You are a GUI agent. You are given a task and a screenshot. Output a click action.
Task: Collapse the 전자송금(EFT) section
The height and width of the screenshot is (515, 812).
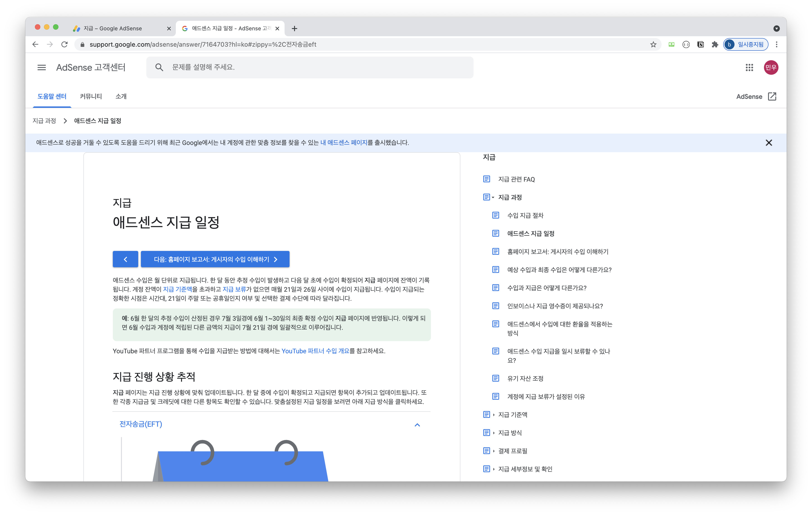417,425
